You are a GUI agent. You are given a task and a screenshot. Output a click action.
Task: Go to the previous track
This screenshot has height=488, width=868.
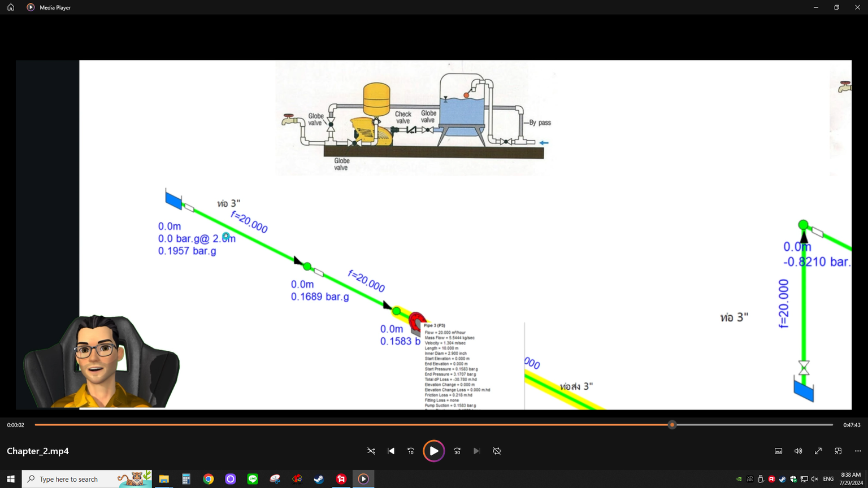click(391, 451)
